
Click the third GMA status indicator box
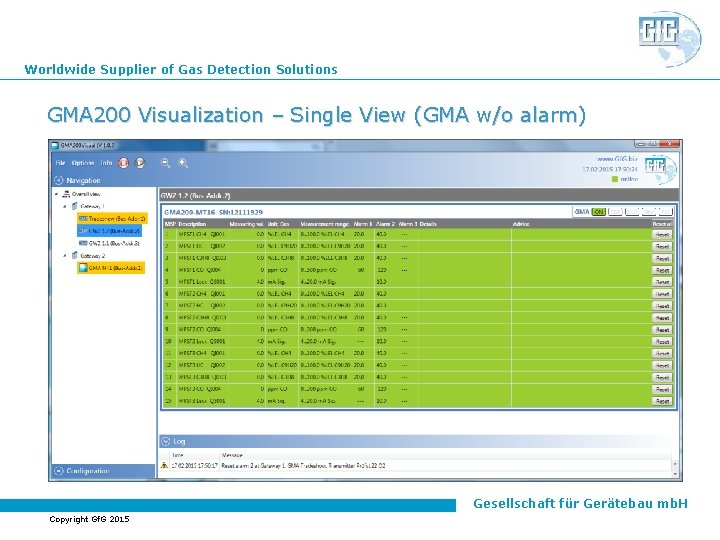[632, 212]
